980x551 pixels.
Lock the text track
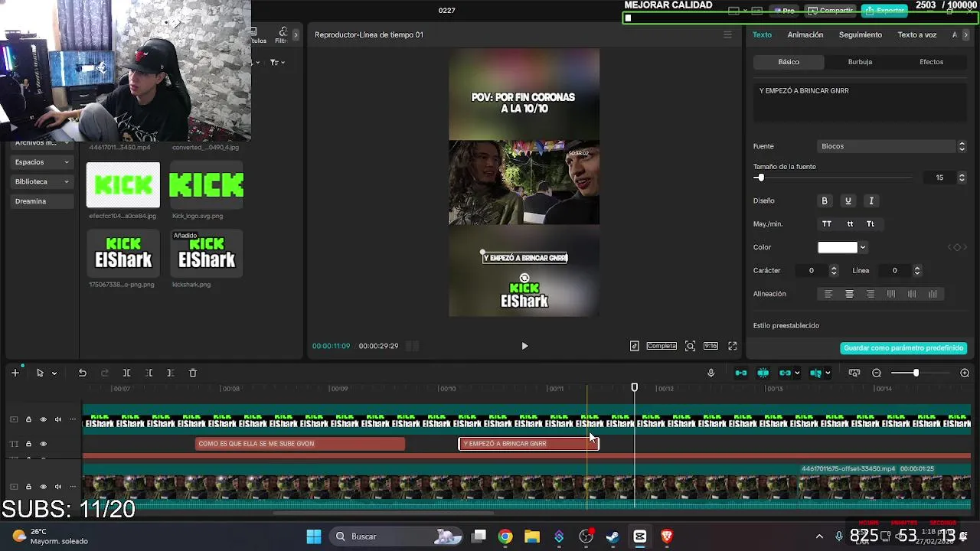(28, 444)
